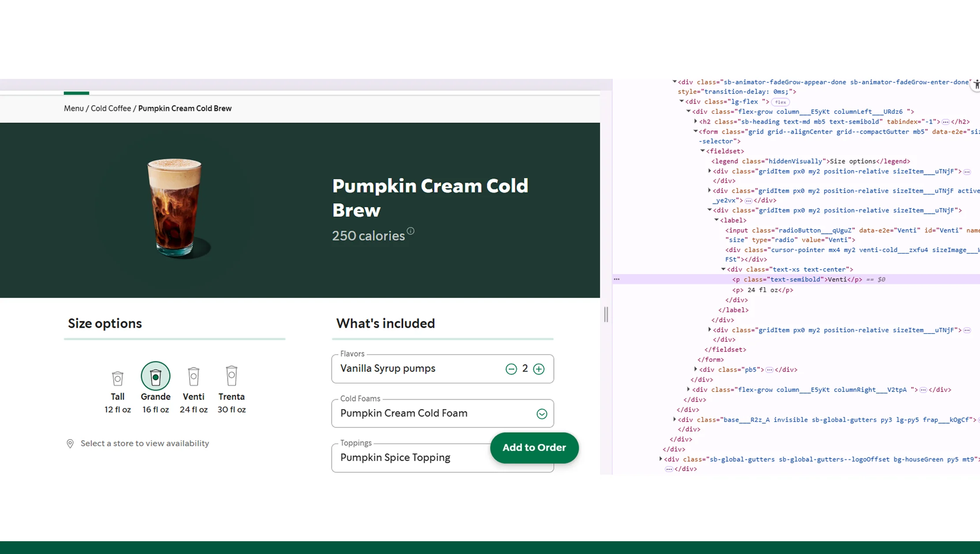Click Select a store to view availability

click(145, 443)
